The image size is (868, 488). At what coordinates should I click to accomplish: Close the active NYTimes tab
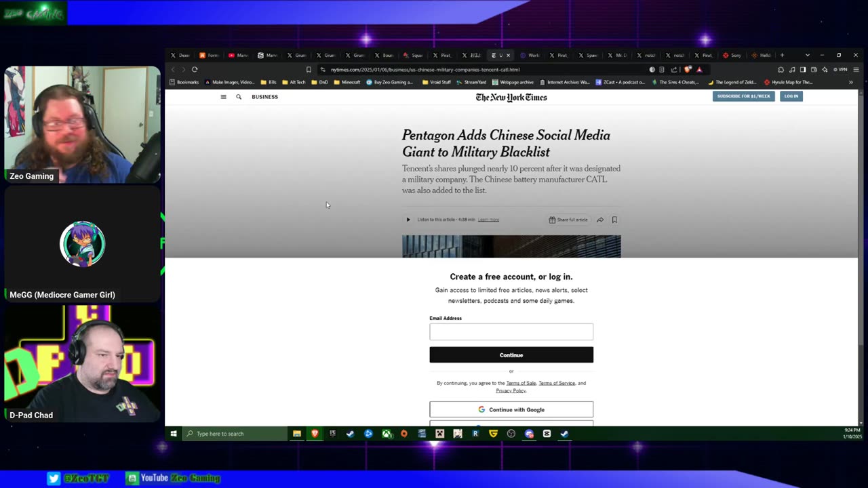point(509,55)
